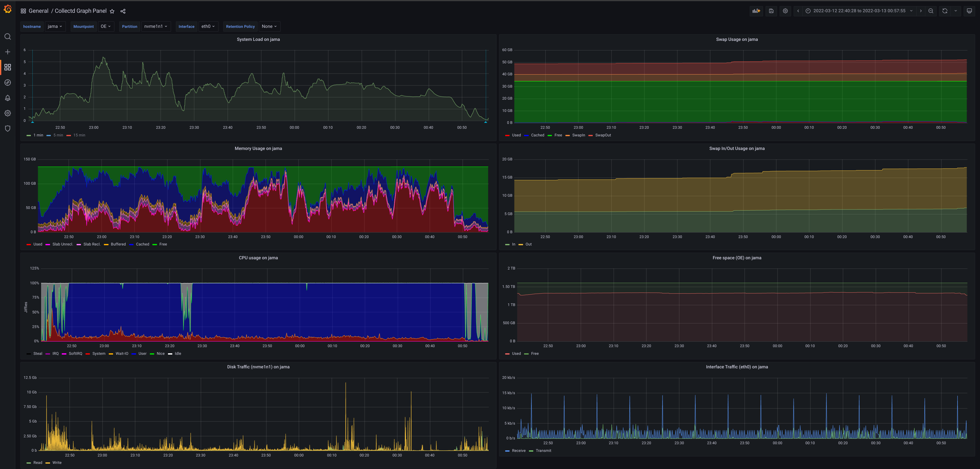Open the Interface eth0 dropdown
This screenshot has width=980, height=469.
pos(208,26)
